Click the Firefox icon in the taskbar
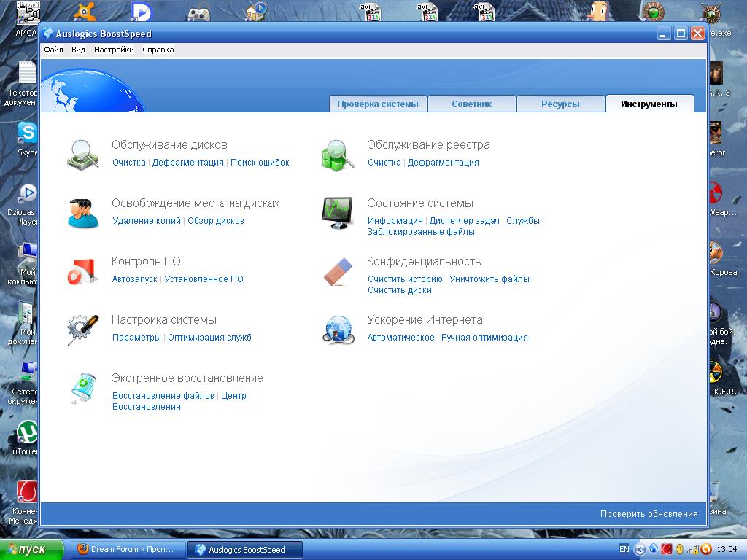Screen dimensions: 747x560 coord(83,549)
